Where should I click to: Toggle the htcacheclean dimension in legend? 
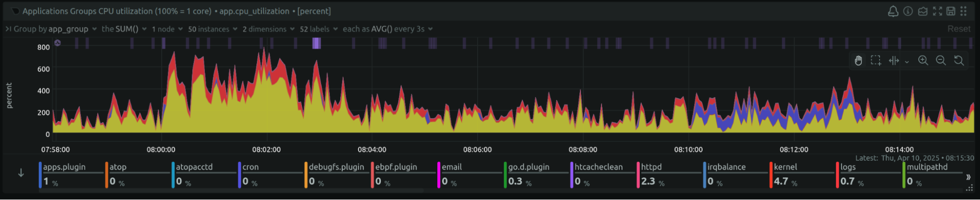pyautogui.click(x=603, y=175)
